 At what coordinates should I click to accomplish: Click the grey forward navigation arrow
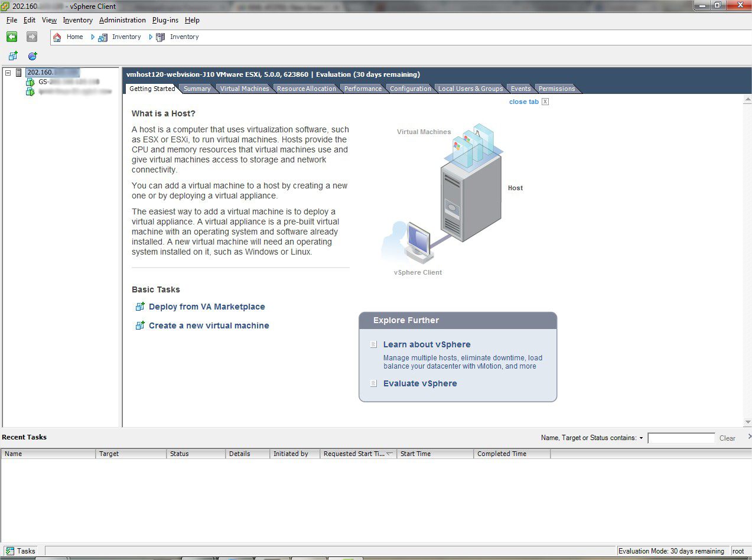(x=32, y=37)
